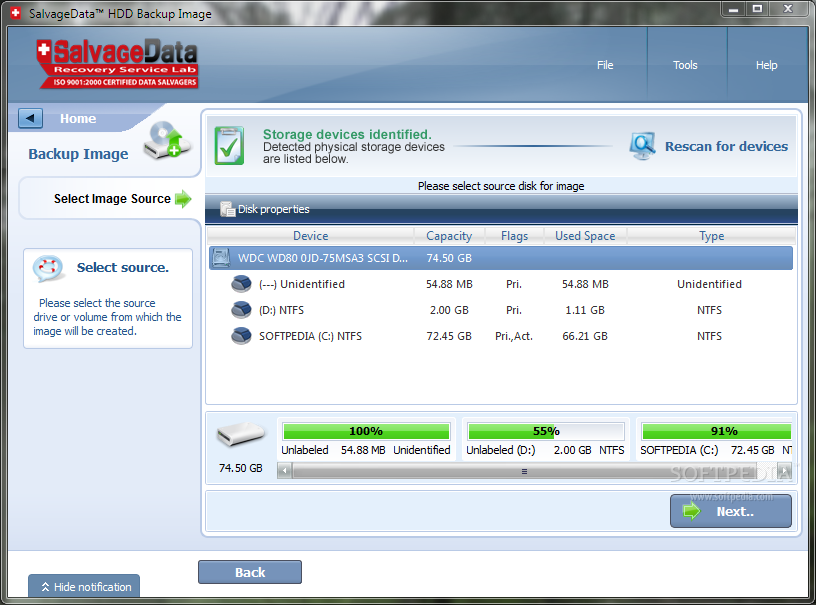Sort by the Device column header
The height and width of the screenshot is (605, 816).
click(311, 236)
